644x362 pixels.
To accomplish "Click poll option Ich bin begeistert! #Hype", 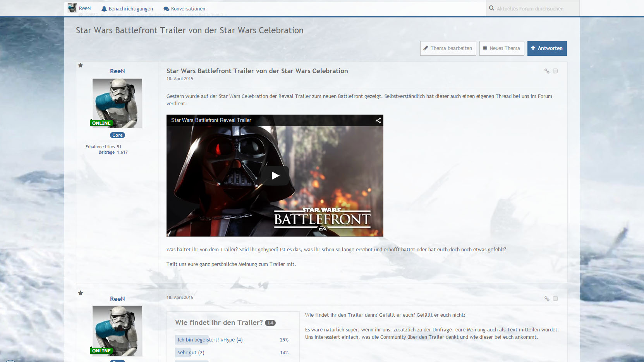I will pyautogui.click(x=210, y=340).
